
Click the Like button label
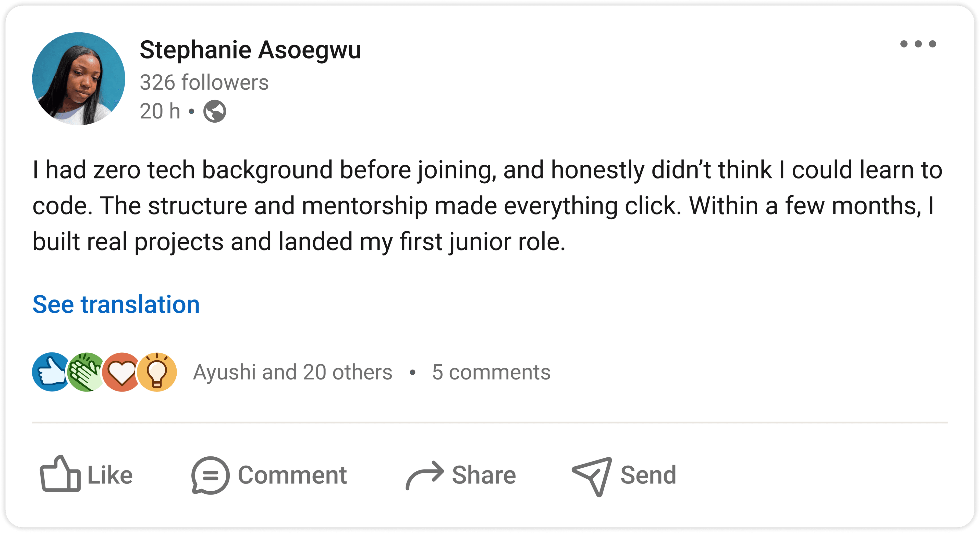click(x=110, y=475)
